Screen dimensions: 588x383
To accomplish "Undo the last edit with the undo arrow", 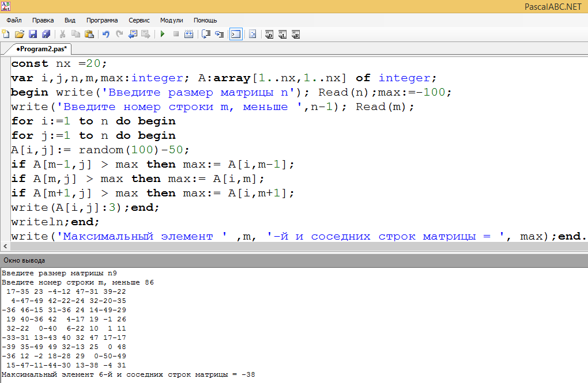I will tap(105, 35).
